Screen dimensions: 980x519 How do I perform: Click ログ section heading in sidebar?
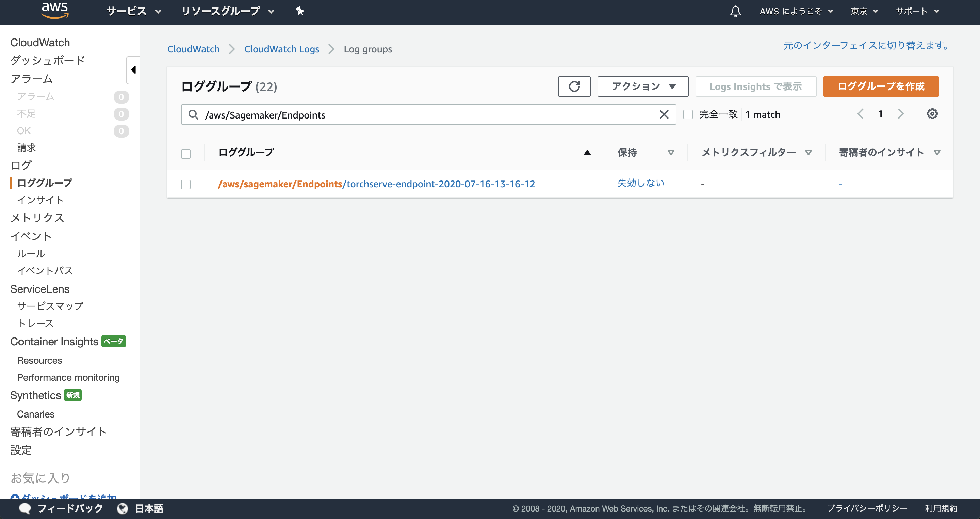pyautogui.click(x=21, y=165)
